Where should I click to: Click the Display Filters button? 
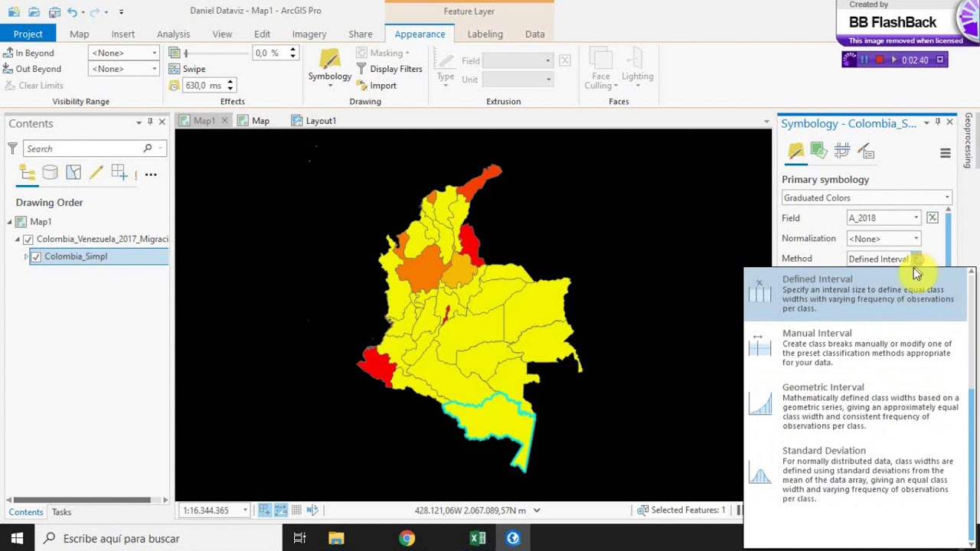(389, 69)
